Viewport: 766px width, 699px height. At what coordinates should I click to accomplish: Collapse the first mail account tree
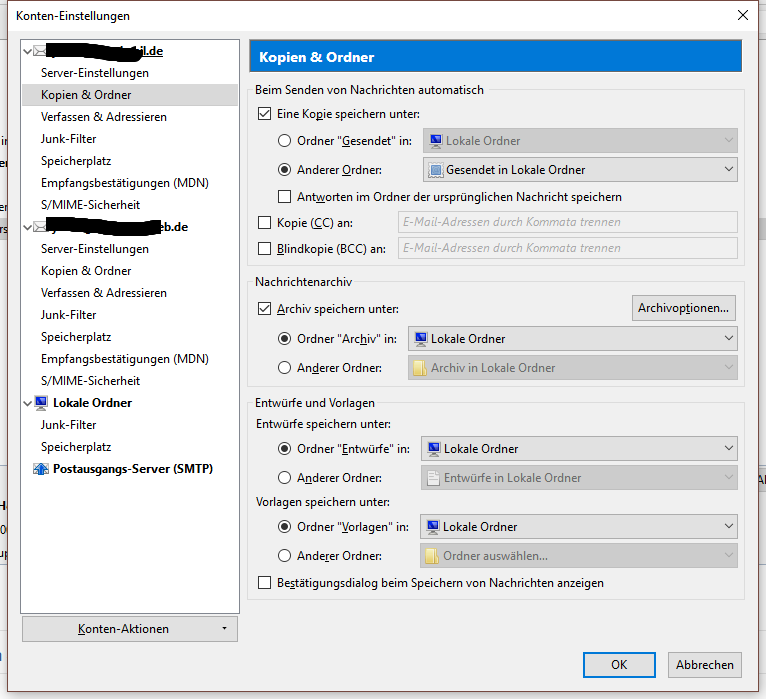(x=28, y=51)
